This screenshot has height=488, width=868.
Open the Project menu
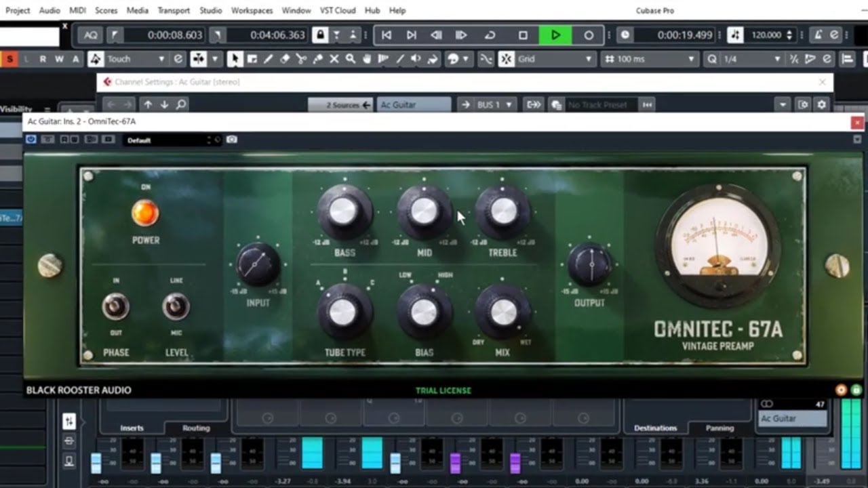[x=18, y=10]
